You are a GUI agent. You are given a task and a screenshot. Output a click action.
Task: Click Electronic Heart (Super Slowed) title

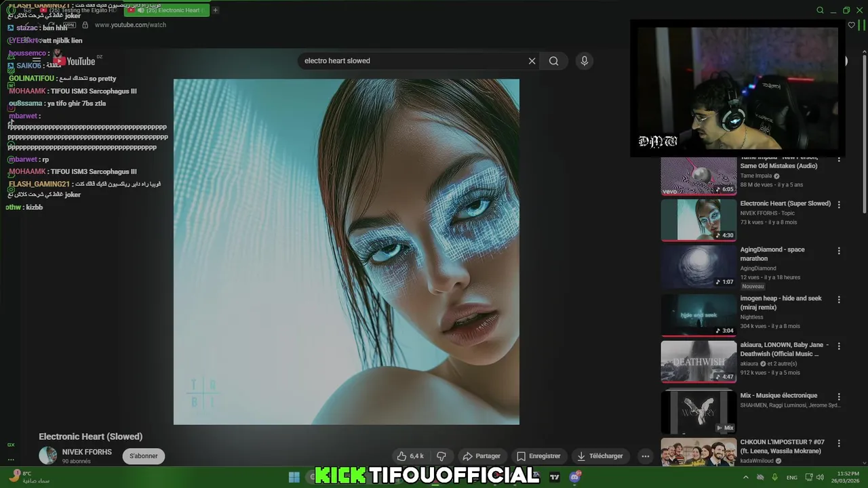[785, 203]
